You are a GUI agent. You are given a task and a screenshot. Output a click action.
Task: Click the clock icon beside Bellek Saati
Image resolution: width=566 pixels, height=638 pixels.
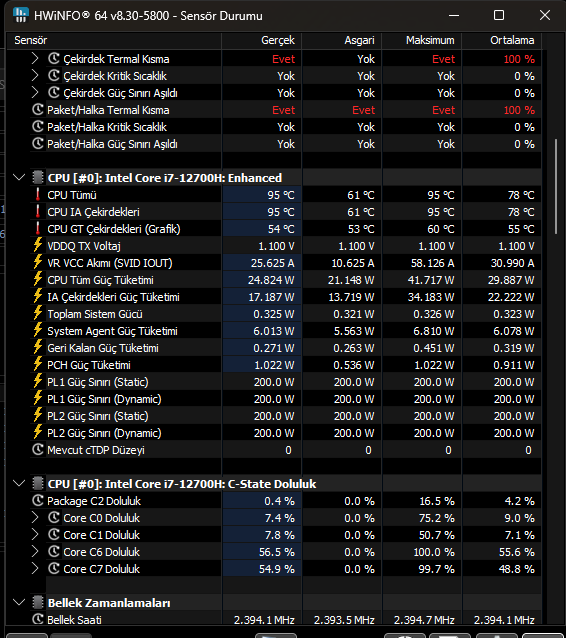(x=38, y=619)
